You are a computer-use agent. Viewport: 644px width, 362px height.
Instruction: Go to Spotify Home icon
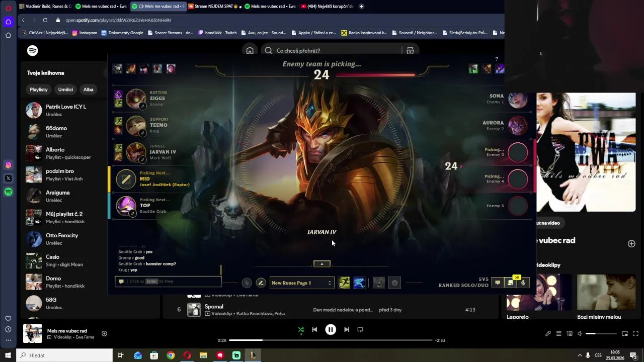tap(250, 50)
